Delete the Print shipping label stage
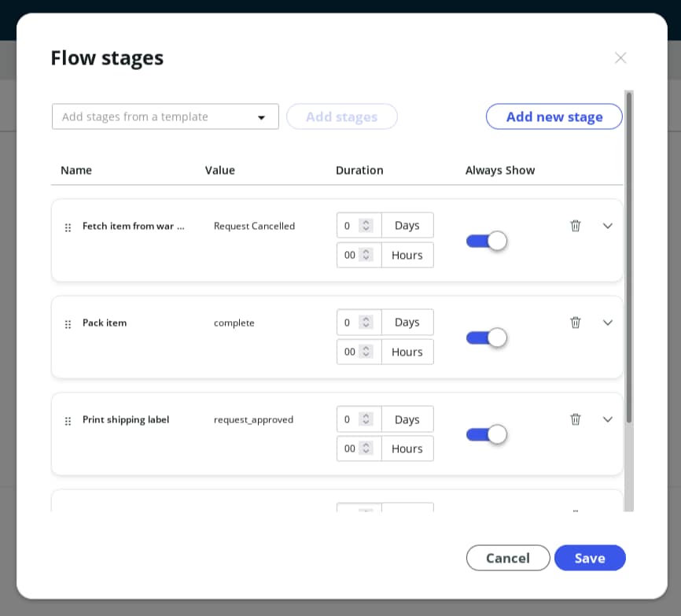Screen dimensions: 681x616 click(575, 419)
